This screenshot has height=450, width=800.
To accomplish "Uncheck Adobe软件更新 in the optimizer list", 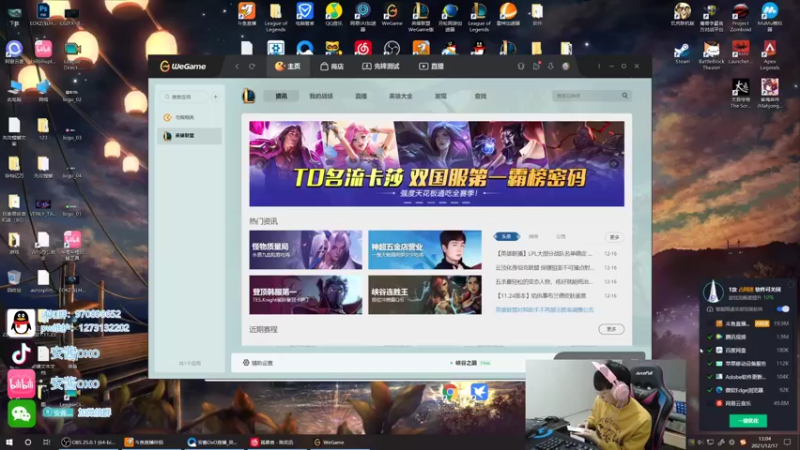I will [x=710, y=377].
